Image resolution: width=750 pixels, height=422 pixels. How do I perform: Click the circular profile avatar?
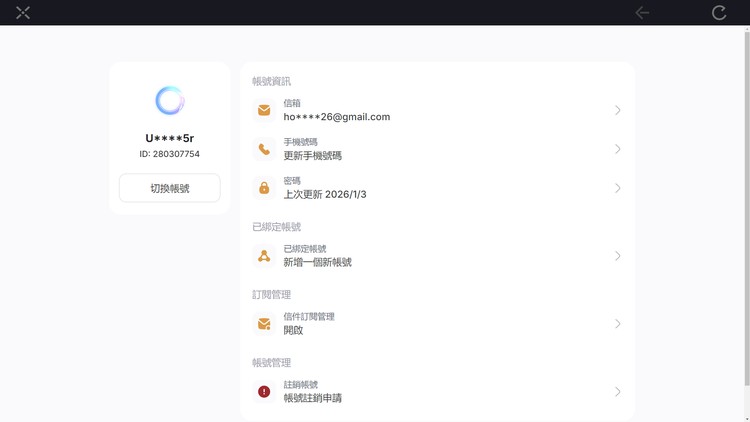point(170,100)
